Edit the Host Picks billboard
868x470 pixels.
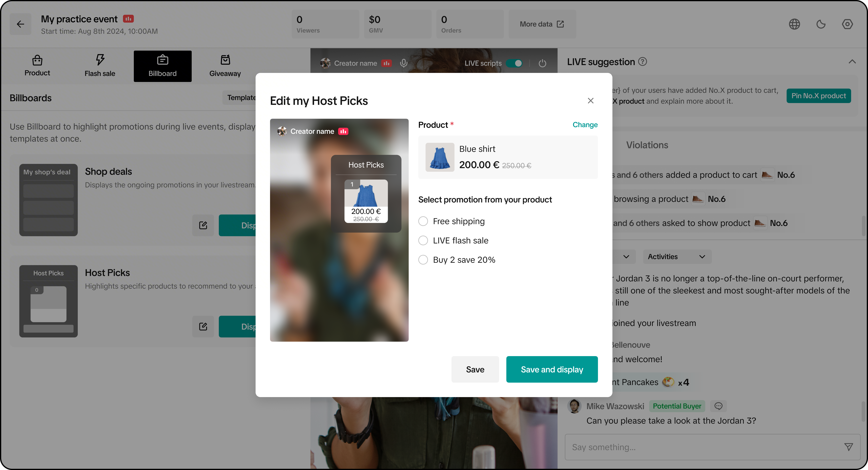tap(203, 326)
